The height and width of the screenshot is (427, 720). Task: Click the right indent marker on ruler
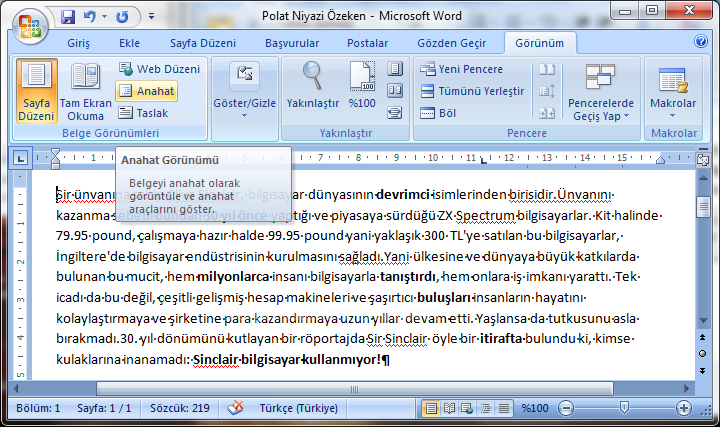coord(660,160)
